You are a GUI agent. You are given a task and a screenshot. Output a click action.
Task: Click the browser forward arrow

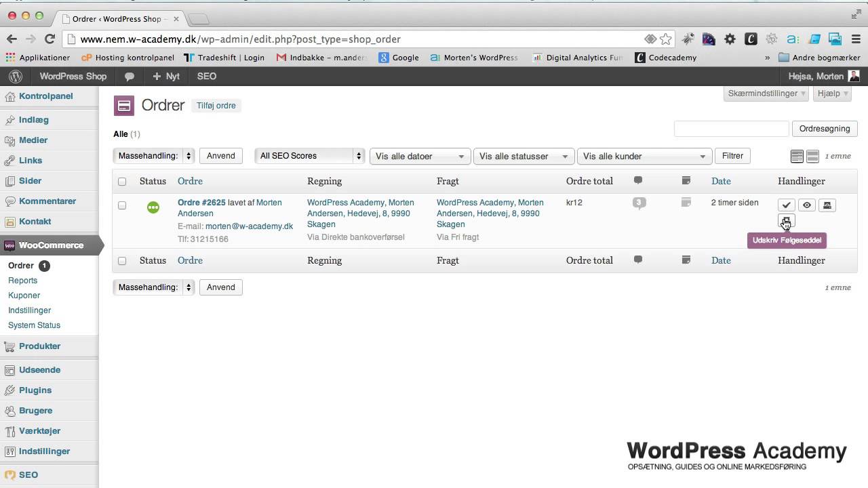tap(31, 39)
